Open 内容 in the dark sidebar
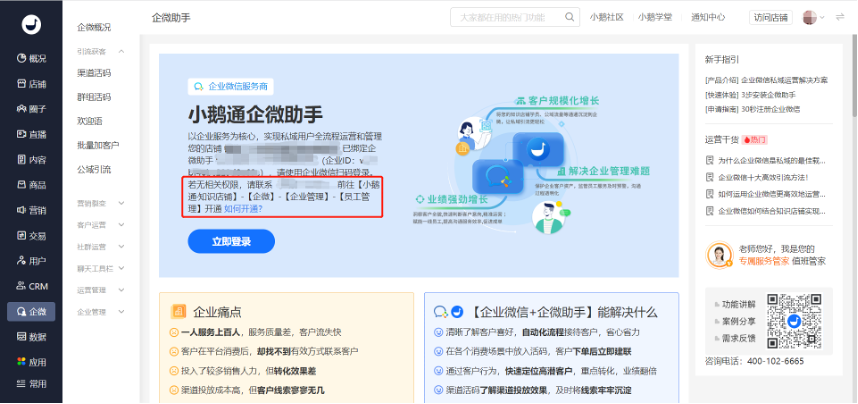Image resolution: width=858 pixels, height=404 pixels. (x=31, y=160)
